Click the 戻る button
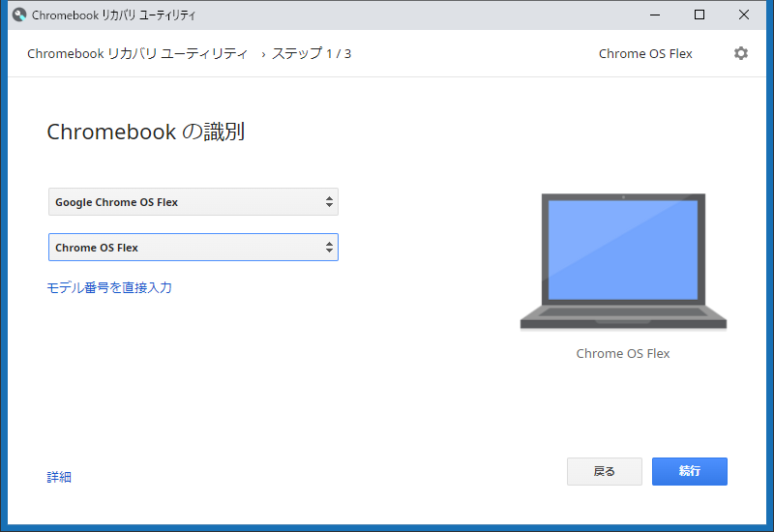The height and width of the screenshot is (532, 774). [604, 471]
